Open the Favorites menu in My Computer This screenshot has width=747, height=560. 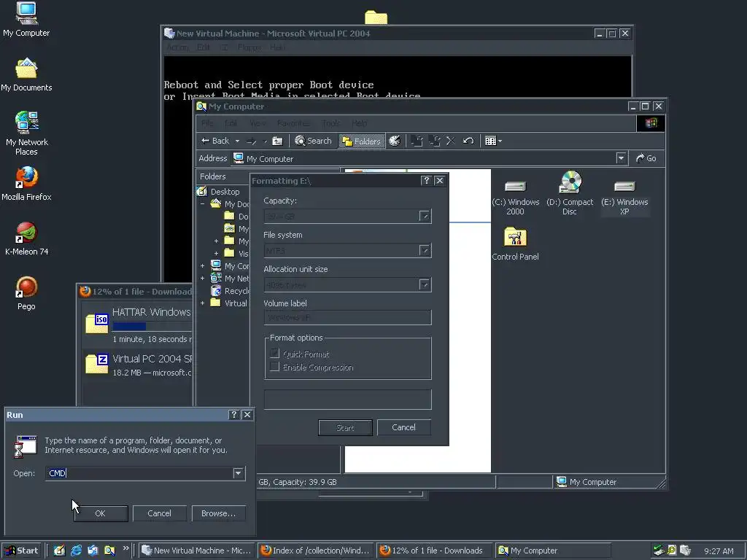293,123
